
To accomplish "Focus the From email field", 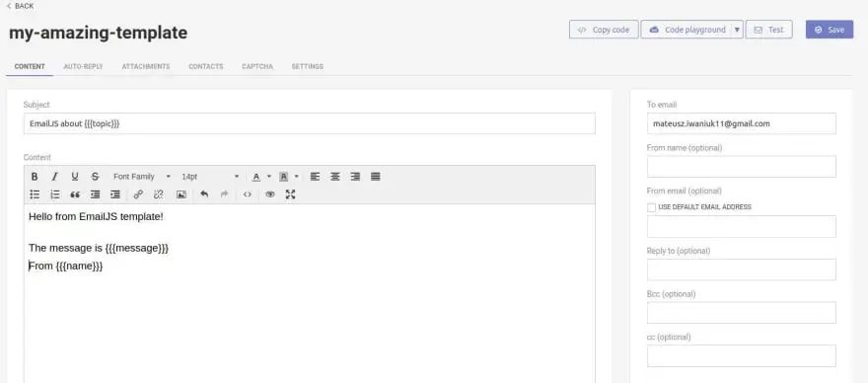I will point(741,226).
